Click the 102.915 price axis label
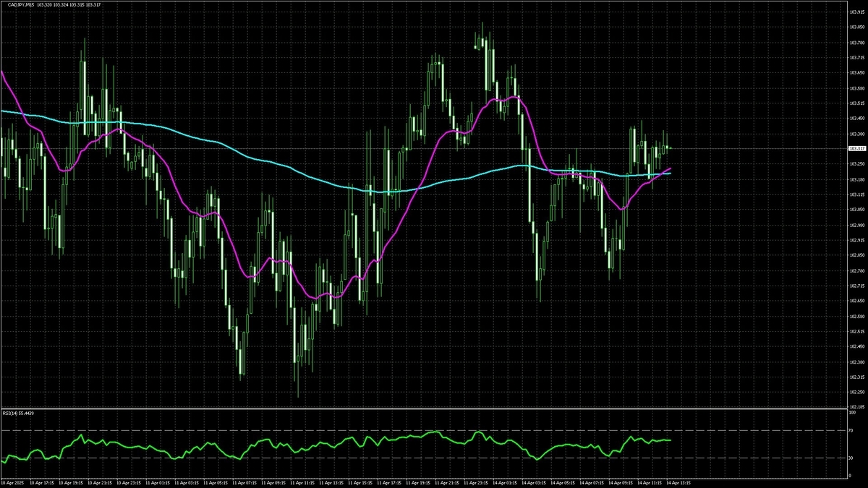The height and width of the screenshot is (488, 868). (x=856, y=240)
